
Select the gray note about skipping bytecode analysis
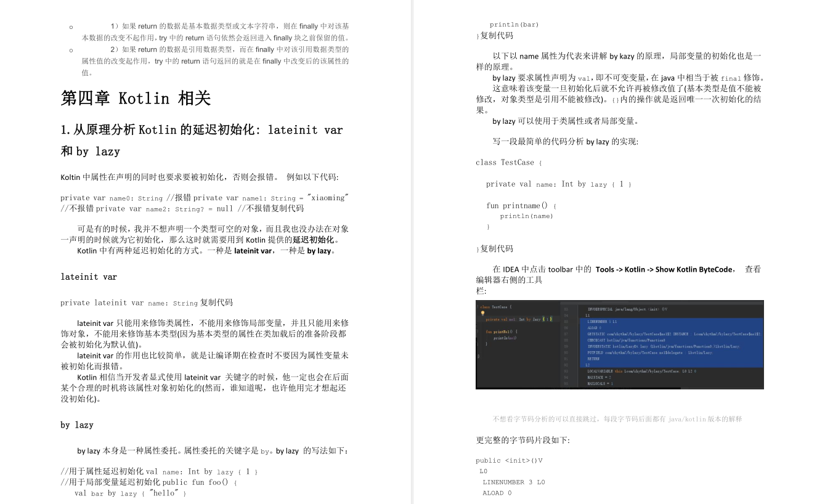coord(618,419)
